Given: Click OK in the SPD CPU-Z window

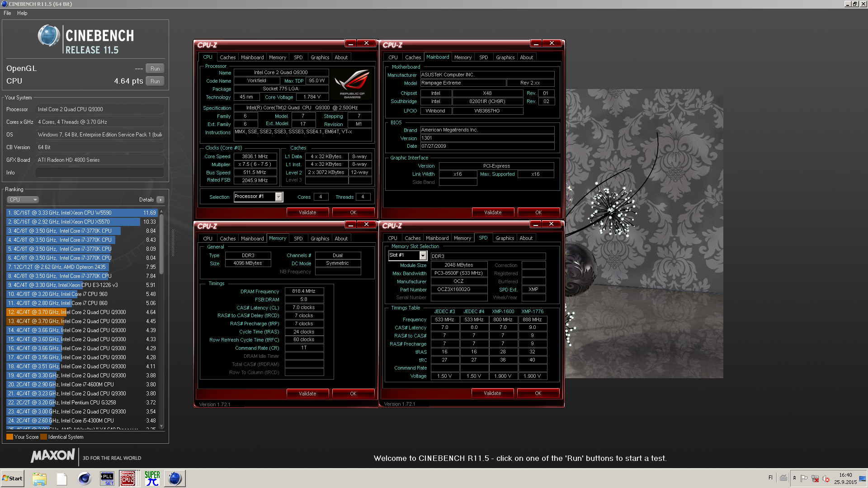Looking at the screenshot, I should coord(538,393).
